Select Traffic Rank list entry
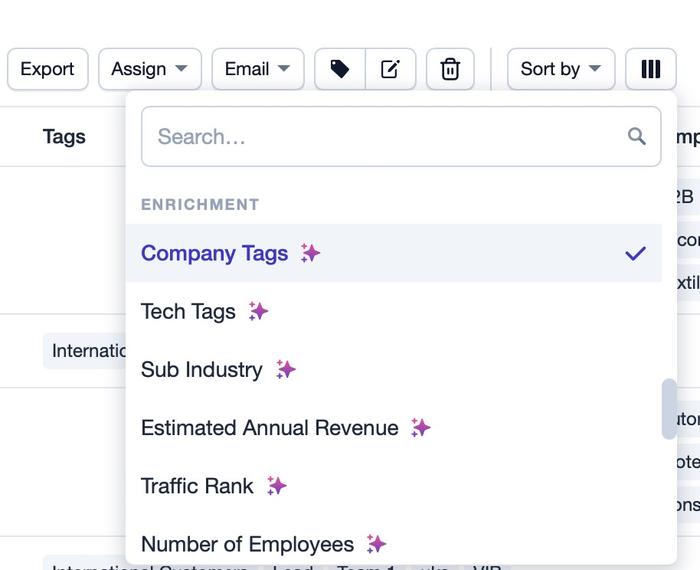Viewport: 700px width, 570px height. [x=393, y=486]
